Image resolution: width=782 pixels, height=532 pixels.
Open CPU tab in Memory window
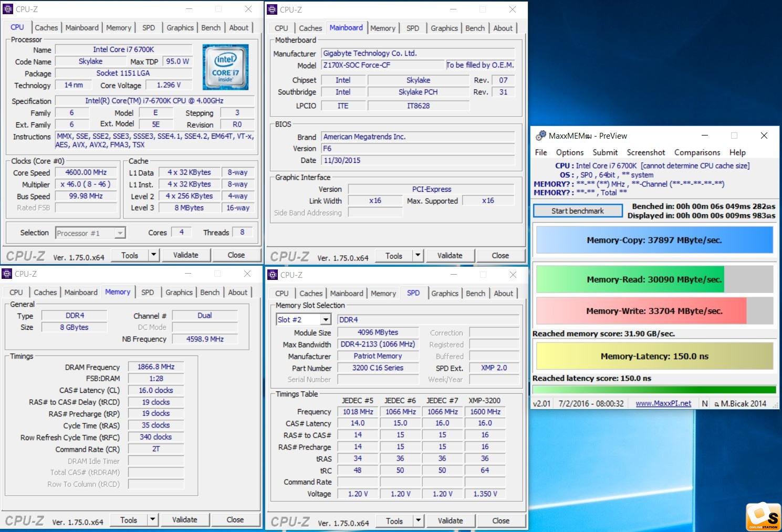pos(16,292)
